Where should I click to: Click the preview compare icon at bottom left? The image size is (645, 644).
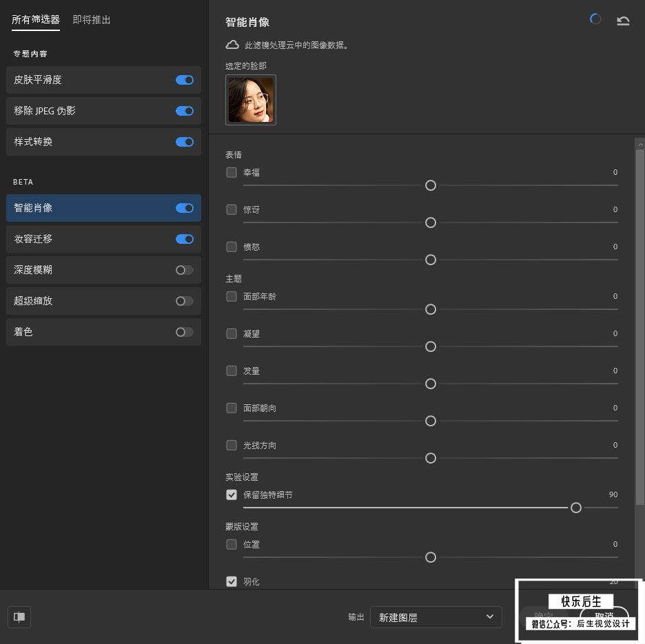(19, 617)
